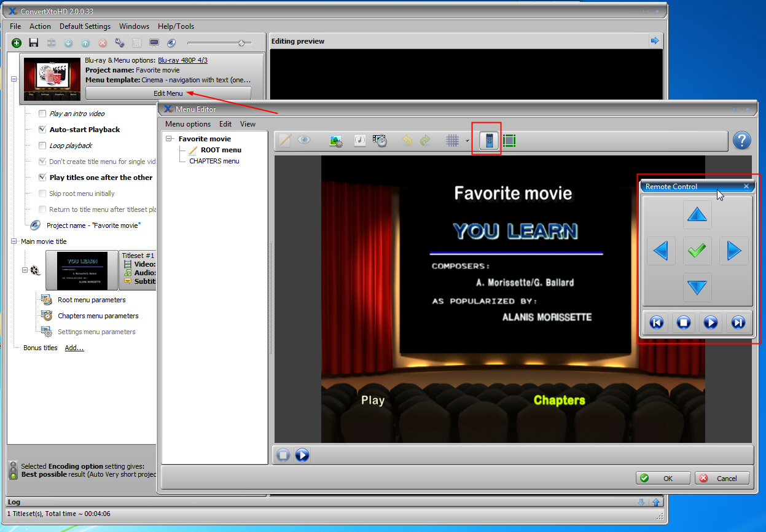Click the disc icon beside Project name
This screenshot has width=766, height=532.
tap(36, 225)
